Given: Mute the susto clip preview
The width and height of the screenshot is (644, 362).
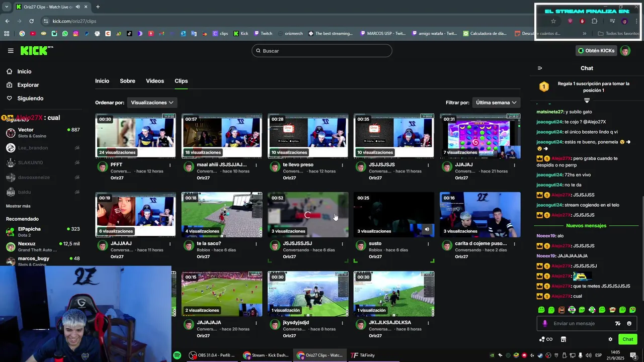Looking at the screenshot, I should click(427, 229).
